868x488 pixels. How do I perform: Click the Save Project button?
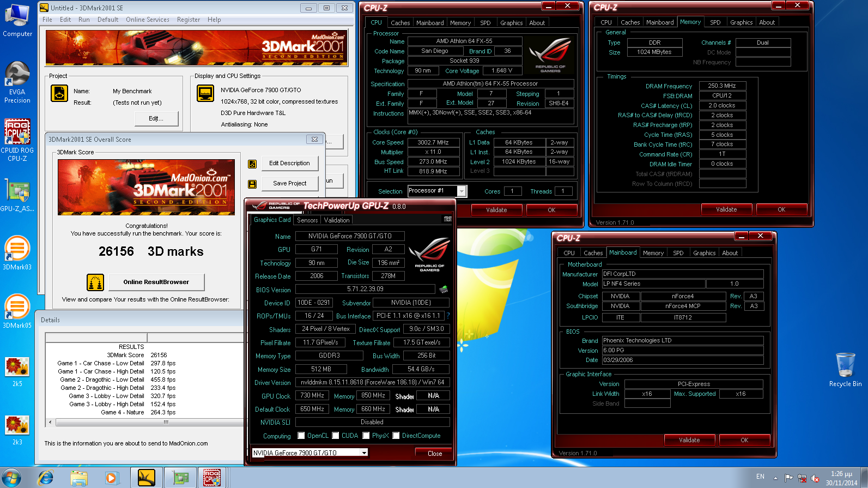[289, 183]
